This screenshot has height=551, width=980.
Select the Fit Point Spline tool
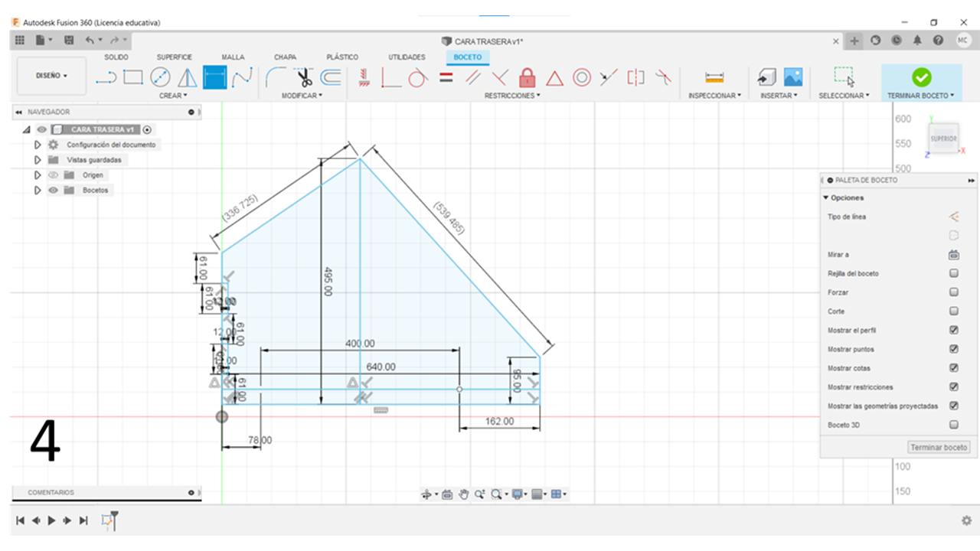(242, 77)
